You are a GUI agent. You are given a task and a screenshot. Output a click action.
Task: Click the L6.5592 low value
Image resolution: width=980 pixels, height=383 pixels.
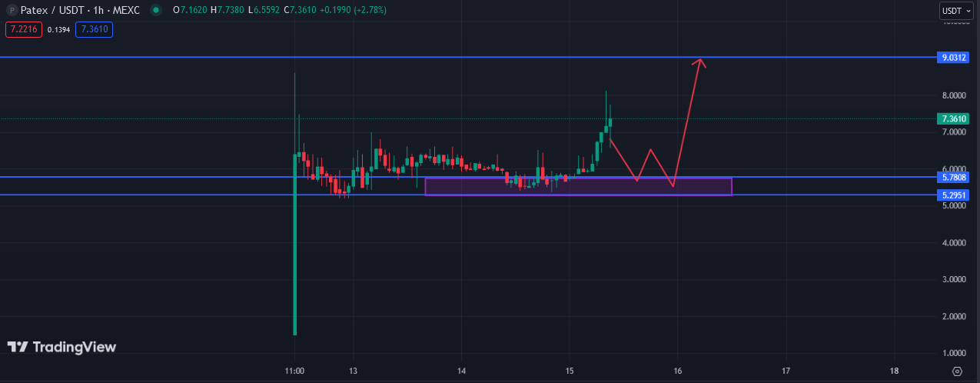pos(262,10)
